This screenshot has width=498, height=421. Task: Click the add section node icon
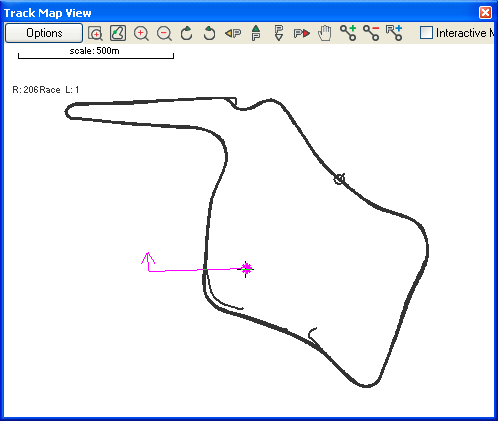[348, 33]
